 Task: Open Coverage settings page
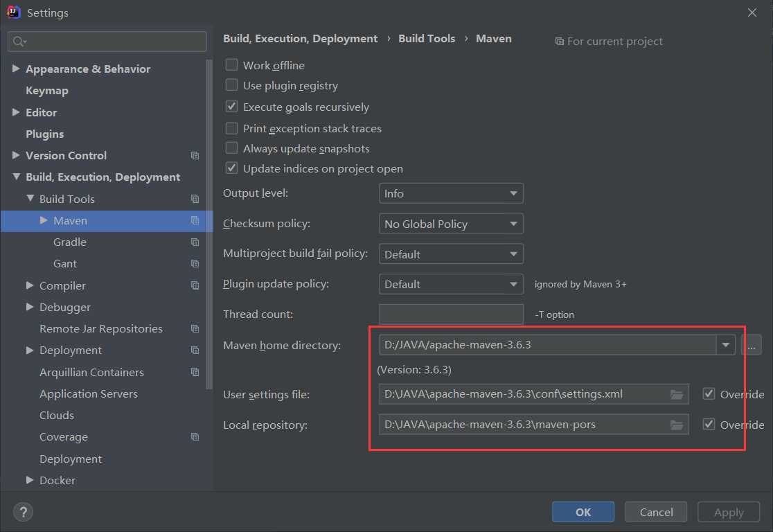[64, 437]
